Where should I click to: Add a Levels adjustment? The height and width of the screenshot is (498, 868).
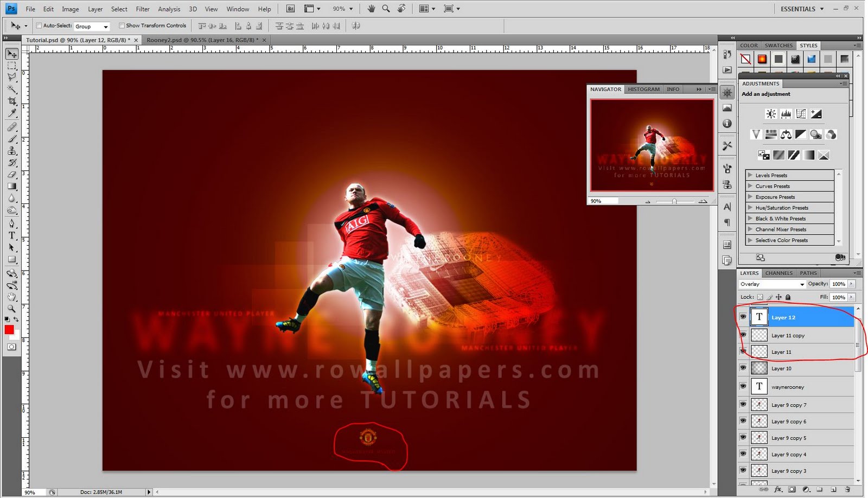coord(786,114)
